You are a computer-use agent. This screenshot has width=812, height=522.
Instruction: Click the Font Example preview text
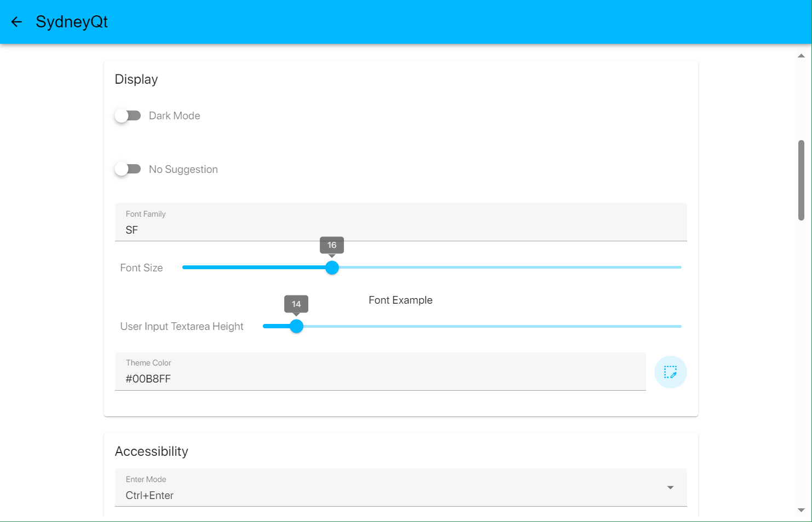click(400, 300)
